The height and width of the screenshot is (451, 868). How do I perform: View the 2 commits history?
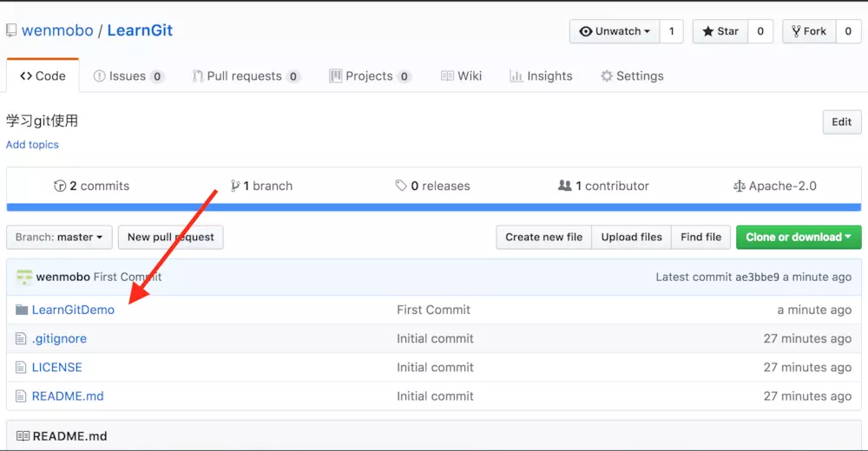pyautogui.click(x=91, y=186)
